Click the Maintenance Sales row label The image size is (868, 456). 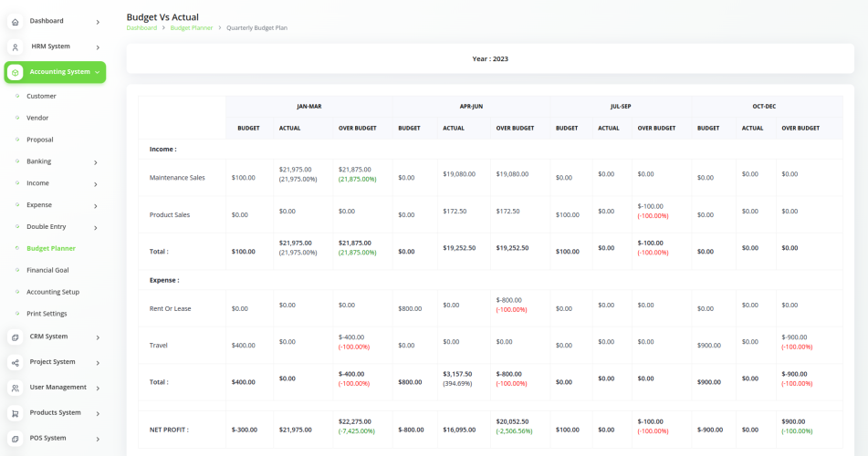coord(177,178)
